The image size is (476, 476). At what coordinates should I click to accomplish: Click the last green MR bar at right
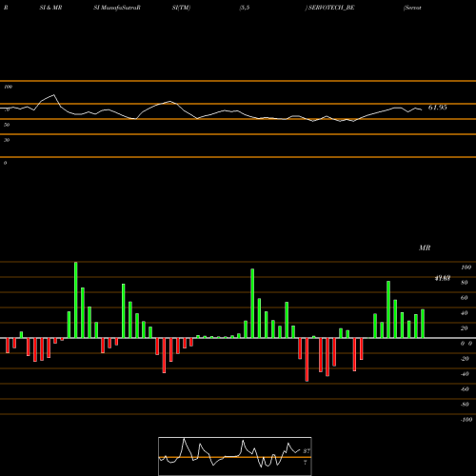coord(423,324)
